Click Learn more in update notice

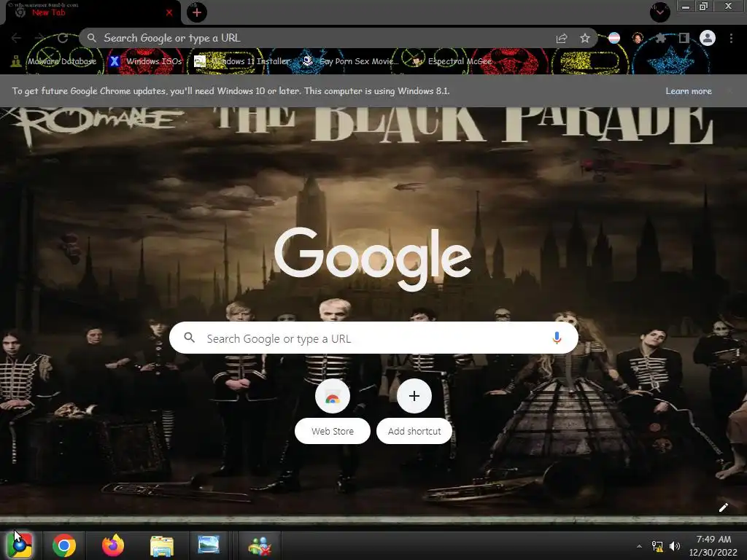click(689, 91)
